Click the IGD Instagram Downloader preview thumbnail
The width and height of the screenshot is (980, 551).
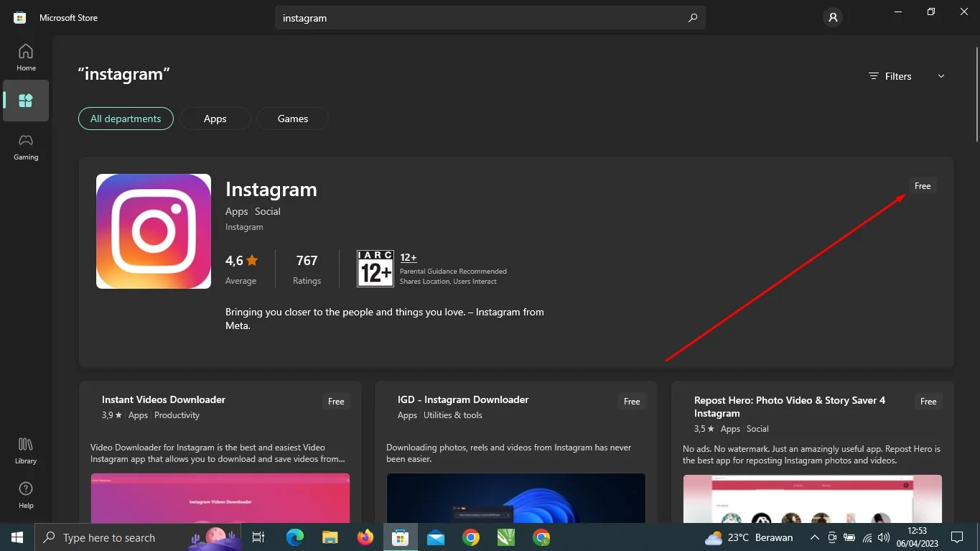coord(516,498)
